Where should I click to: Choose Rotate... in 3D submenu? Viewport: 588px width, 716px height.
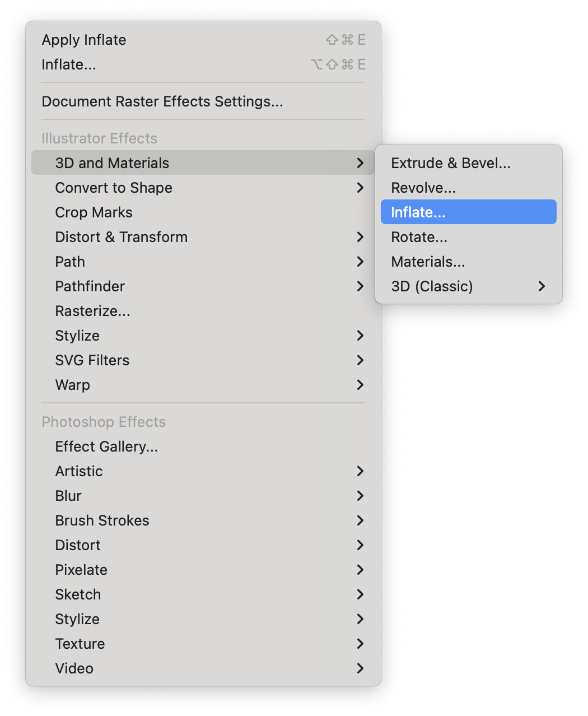click(469, 237)
